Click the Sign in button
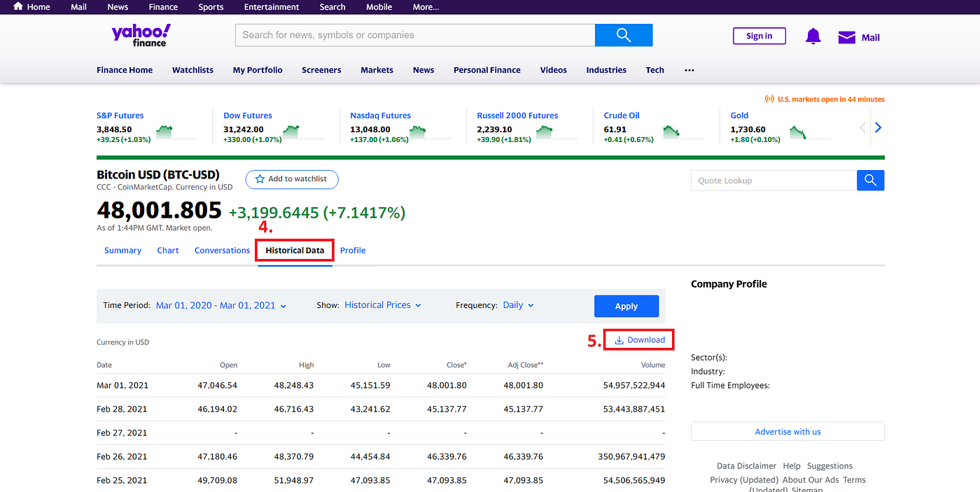This screenshot has width=980, height=492. click(x=759, y=36)
